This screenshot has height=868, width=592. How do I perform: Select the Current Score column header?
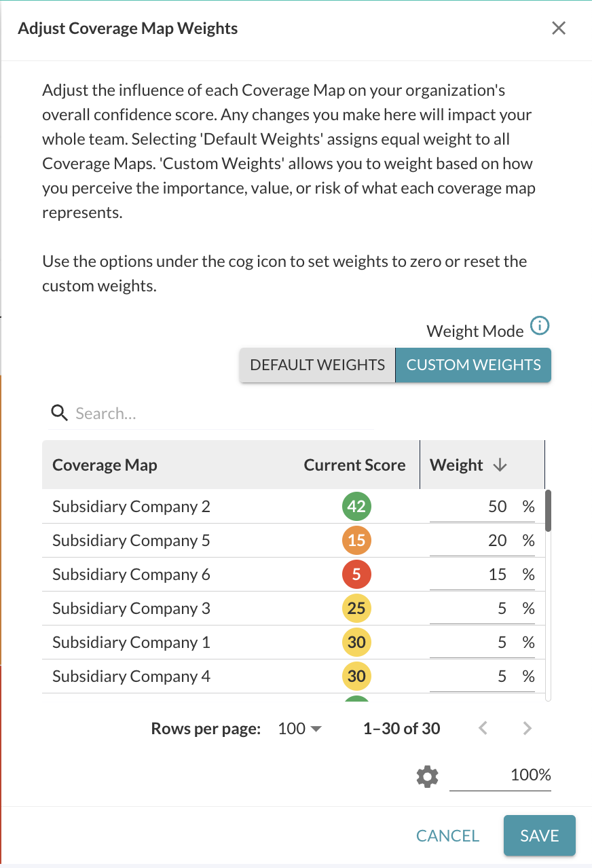point(354,465)
